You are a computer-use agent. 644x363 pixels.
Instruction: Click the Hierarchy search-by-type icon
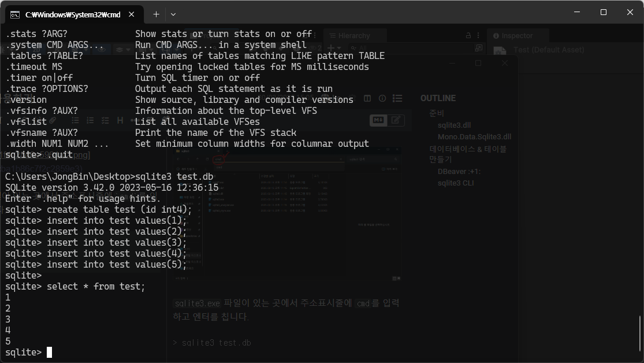479,49
